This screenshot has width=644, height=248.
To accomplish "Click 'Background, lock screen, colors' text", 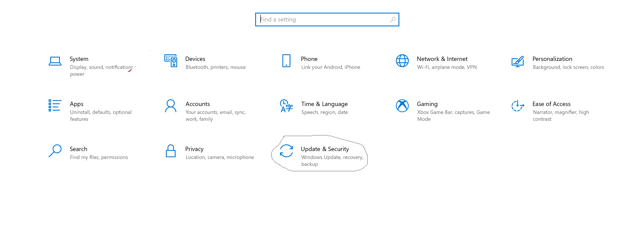I will pyautogui.click(x=568, y=67).
